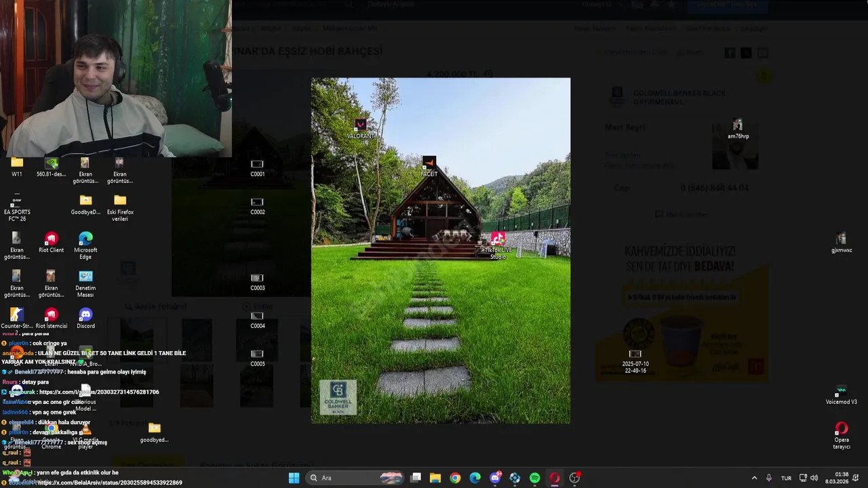Open Microsoft Edge from taskbar
The height and width of the screenshot is (488, 868).
click(475, 478)
